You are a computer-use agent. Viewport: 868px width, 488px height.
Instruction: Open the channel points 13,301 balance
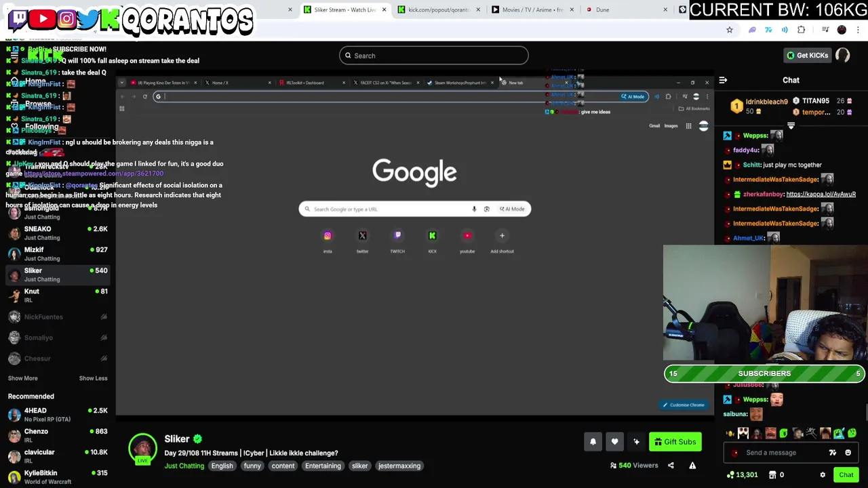pos(741,475)
